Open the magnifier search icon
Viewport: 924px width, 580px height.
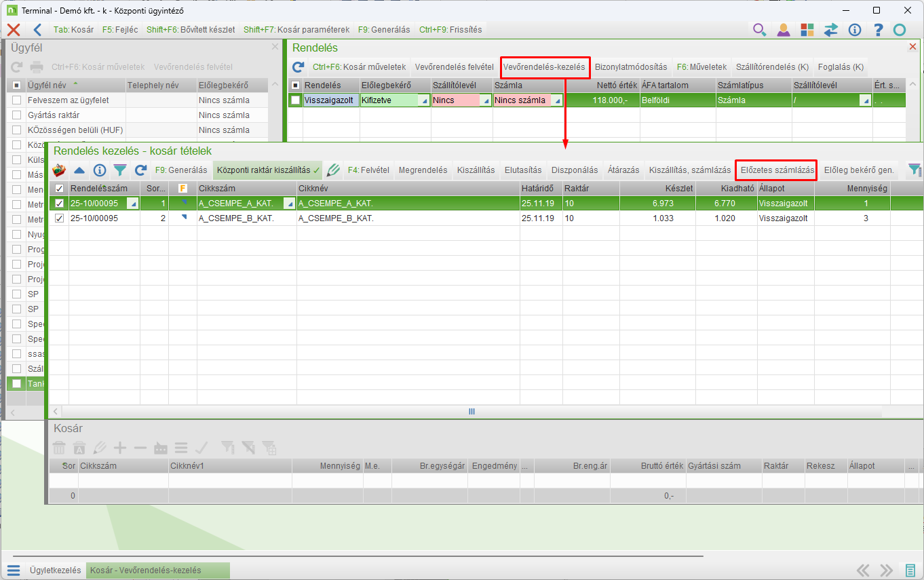tap(760, 30)
